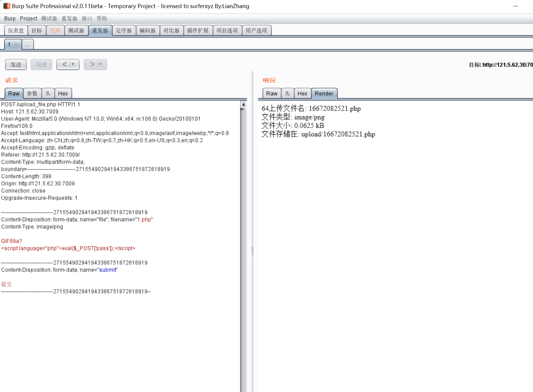This screenshot has width=533, height=392.
Task: Close Repeater tab 1 with its ×
Action: pyautogui.click(x=16, y=45)
